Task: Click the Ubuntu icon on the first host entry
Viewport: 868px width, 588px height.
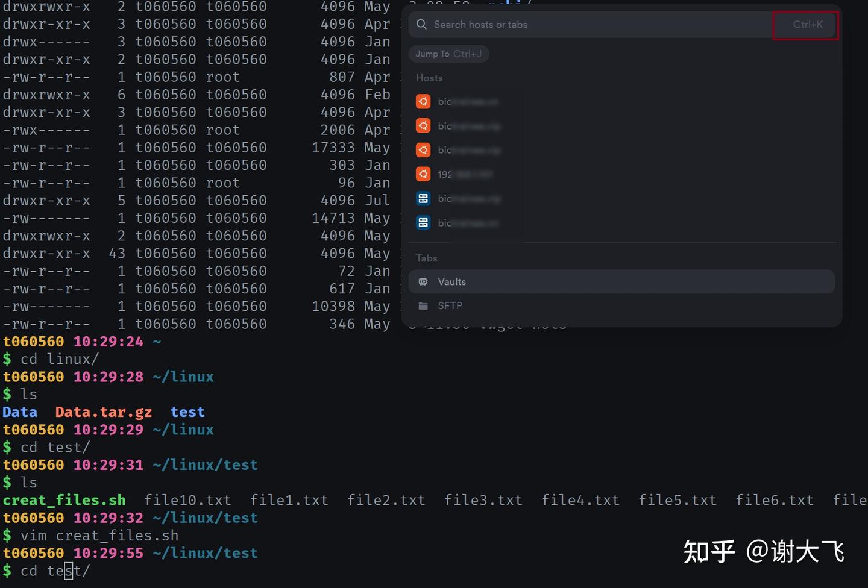Action: 423,101
